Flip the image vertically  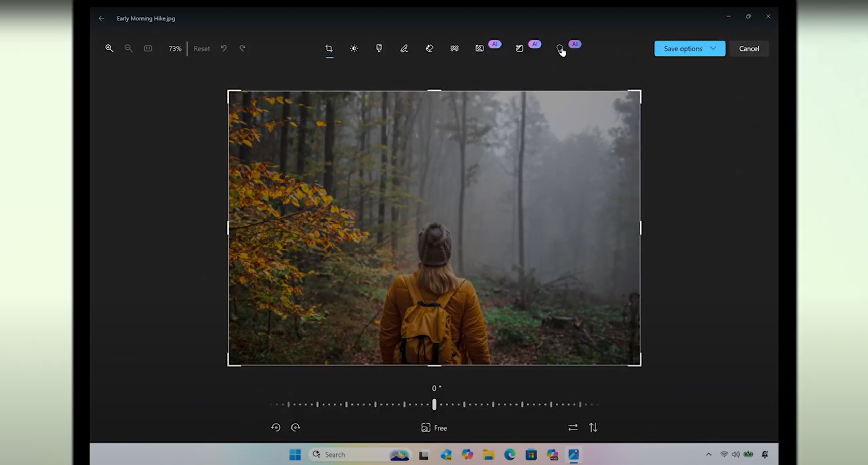(x=594, y=428)
